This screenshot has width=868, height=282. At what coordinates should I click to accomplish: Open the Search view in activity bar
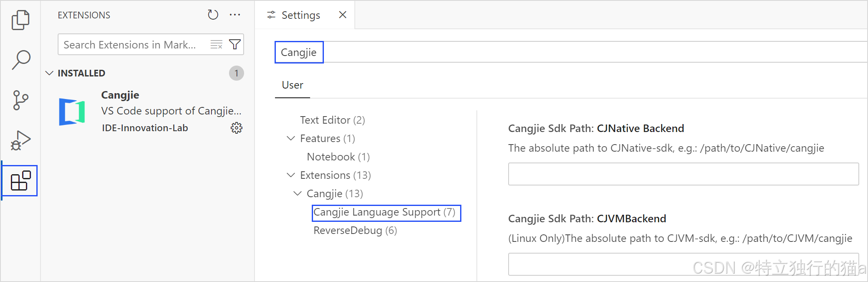tap(20, 60)
